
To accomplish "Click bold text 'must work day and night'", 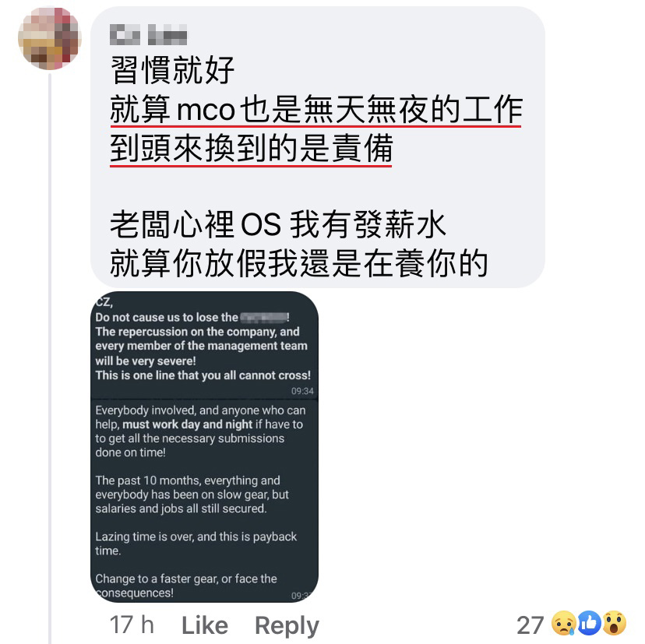I will [188, 424].
